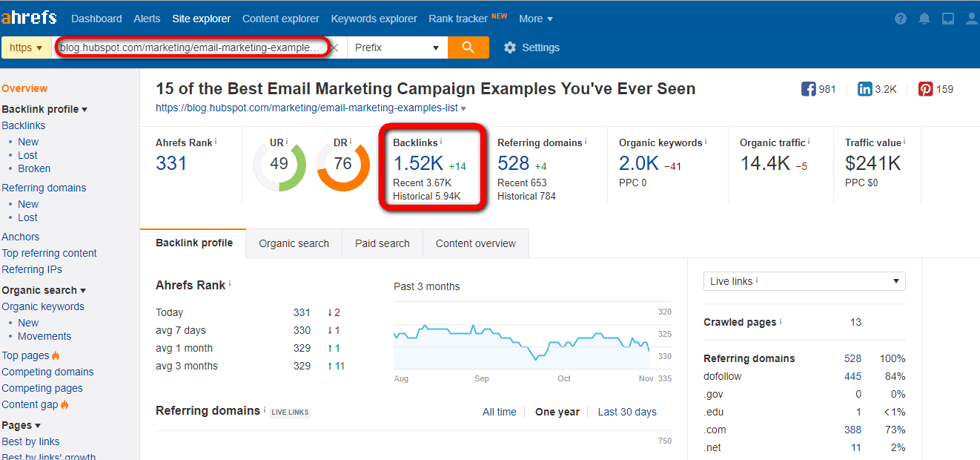Click the 388 .com domains count
This screenshot has width=980, height=460.
[x=852, y=430]
